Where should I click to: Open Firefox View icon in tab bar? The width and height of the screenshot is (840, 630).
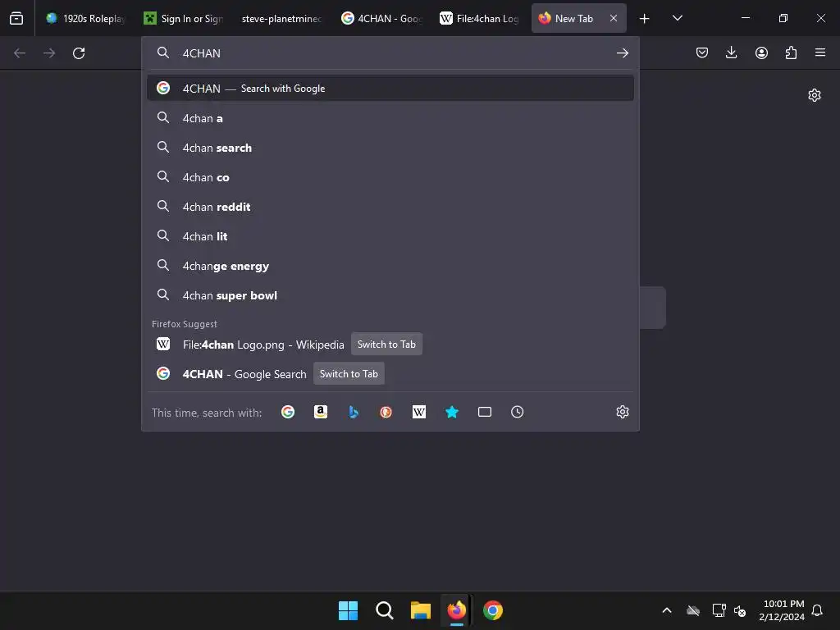click(16, 18)
